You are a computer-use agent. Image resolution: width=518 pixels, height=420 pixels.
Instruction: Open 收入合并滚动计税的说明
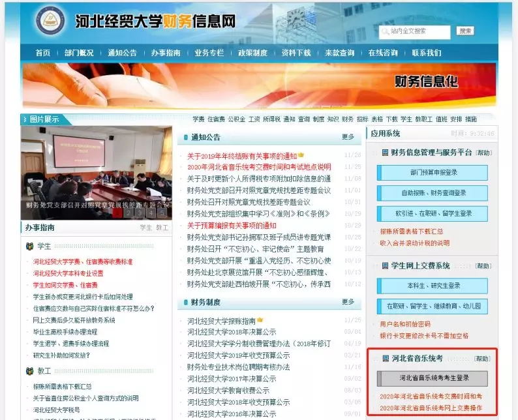coord(415,243)
